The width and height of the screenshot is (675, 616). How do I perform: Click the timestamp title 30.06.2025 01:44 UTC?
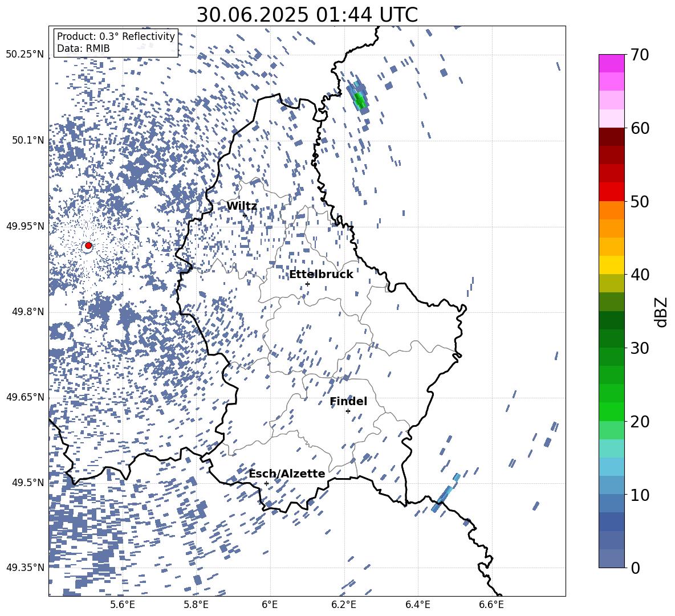tap(307, 15)
